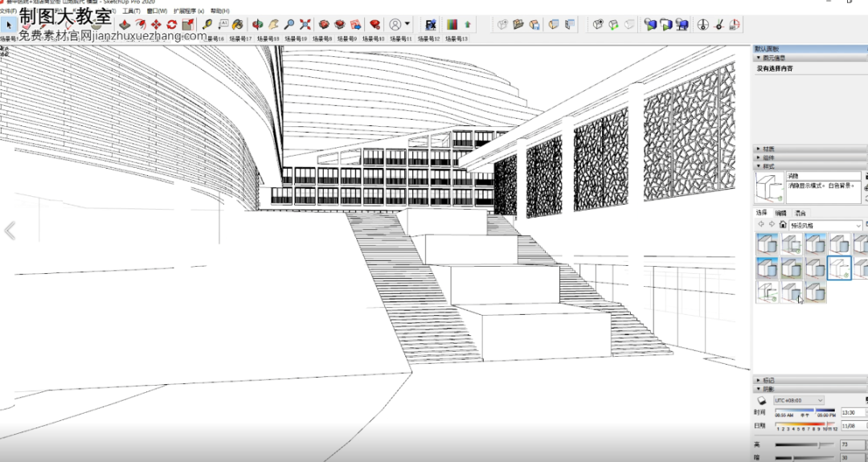The height and width of the screenshot is (462, 868).
Task: Pick the red Move tool
Action: (156, 24)
